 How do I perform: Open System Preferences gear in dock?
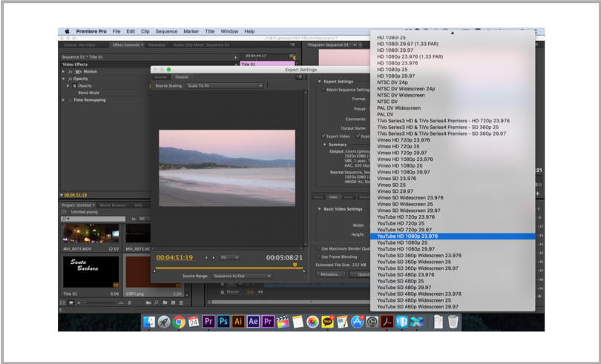pyautogui.click(x=372, y=322)
